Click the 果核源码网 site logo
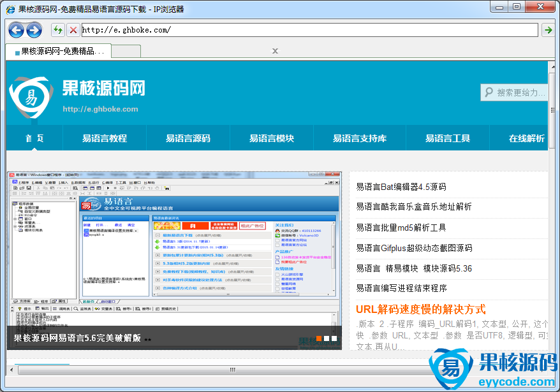The width and height of the screenshot is (560, 392). pyautogui.click(x=31, y=97)
